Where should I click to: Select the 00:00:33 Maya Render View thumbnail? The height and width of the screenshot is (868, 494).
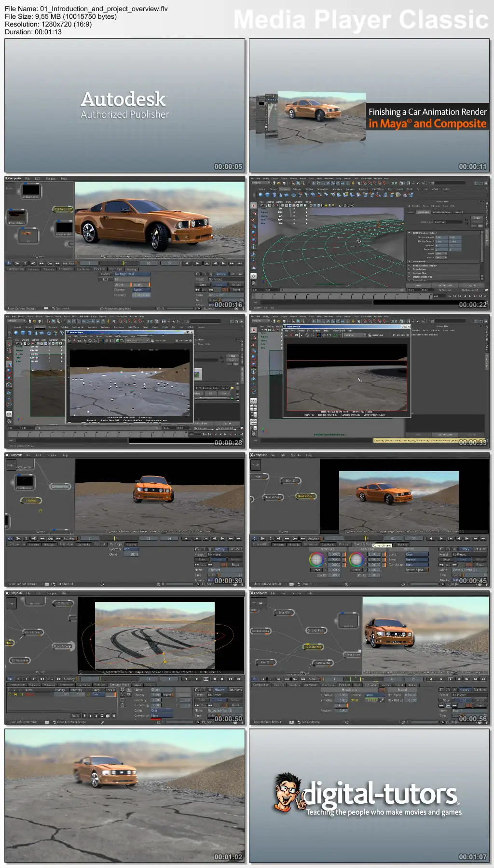click(x=370, y=381)
